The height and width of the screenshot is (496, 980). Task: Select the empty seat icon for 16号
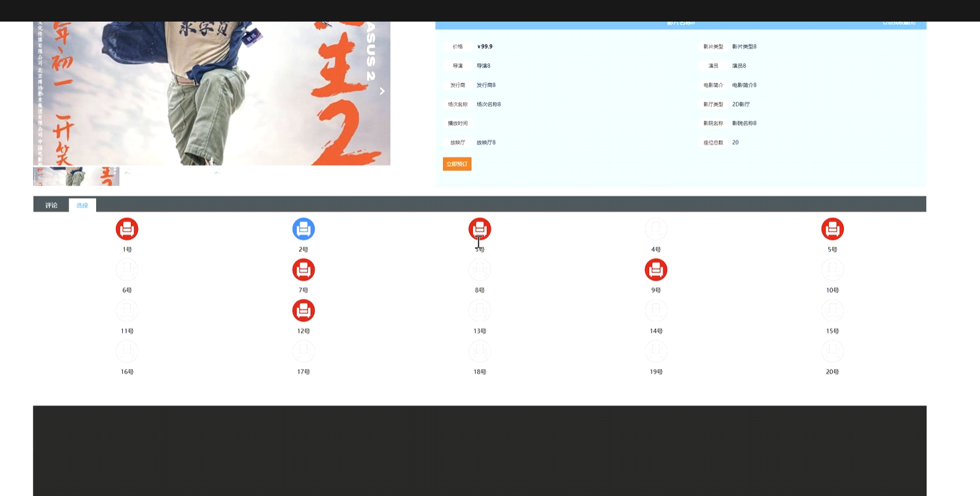point(127,351)
